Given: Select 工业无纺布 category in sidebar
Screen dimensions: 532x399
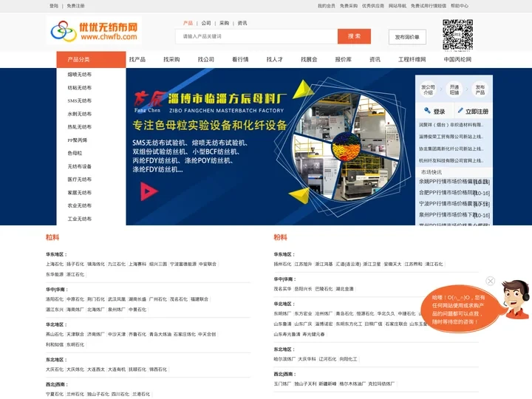Looking at the screenshot, I should [79, 219].
